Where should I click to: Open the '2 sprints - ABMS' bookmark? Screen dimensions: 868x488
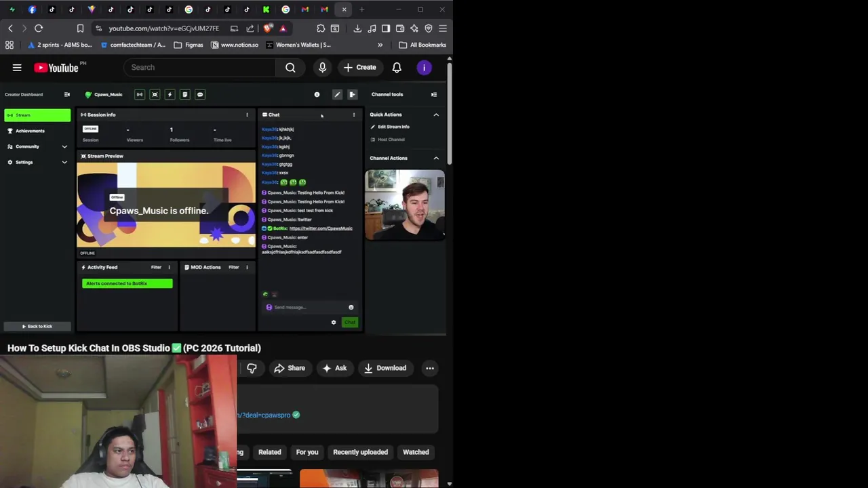tap(59, 45)
